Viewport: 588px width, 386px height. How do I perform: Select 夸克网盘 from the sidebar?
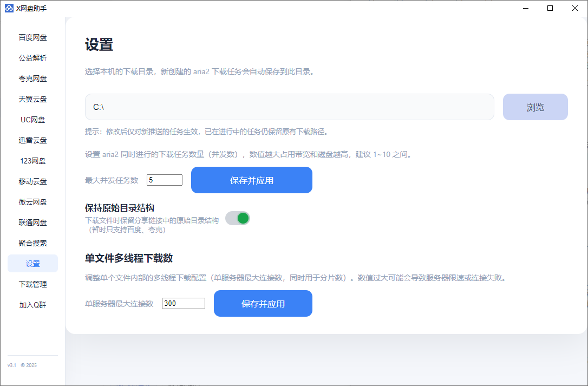coord(32,78)
